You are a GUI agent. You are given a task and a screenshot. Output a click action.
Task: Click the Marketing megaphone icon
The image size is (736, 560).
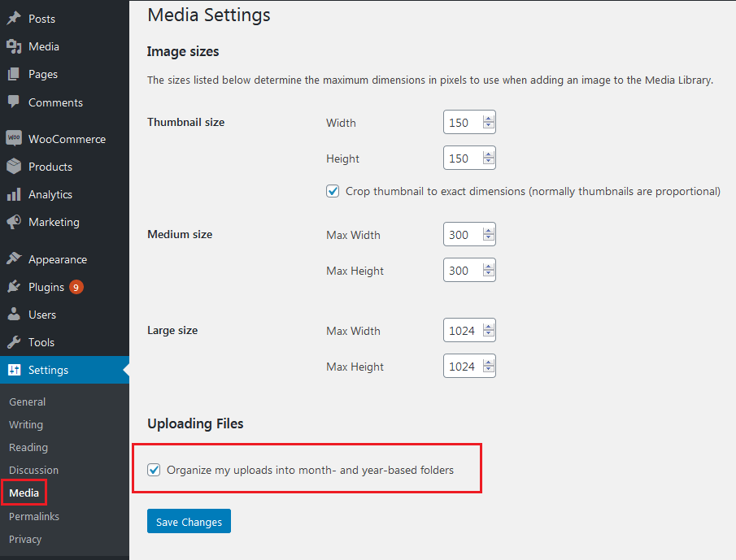click(x=14, y=222)
